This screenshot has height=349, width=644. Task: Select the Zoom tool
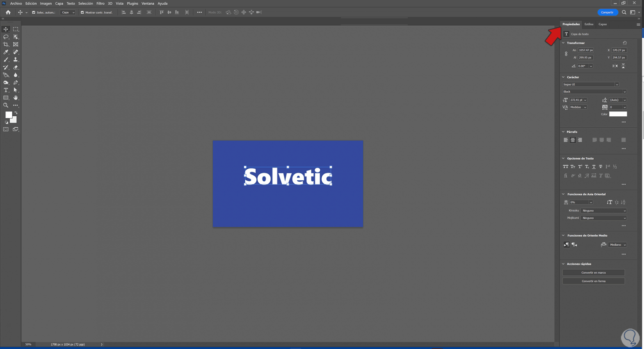(x=6, y=105)
